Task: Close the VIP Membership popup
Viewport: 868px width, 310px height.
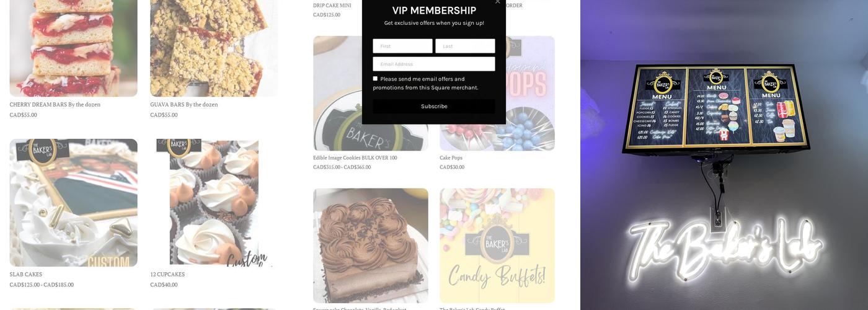Action: pos(497,2)
